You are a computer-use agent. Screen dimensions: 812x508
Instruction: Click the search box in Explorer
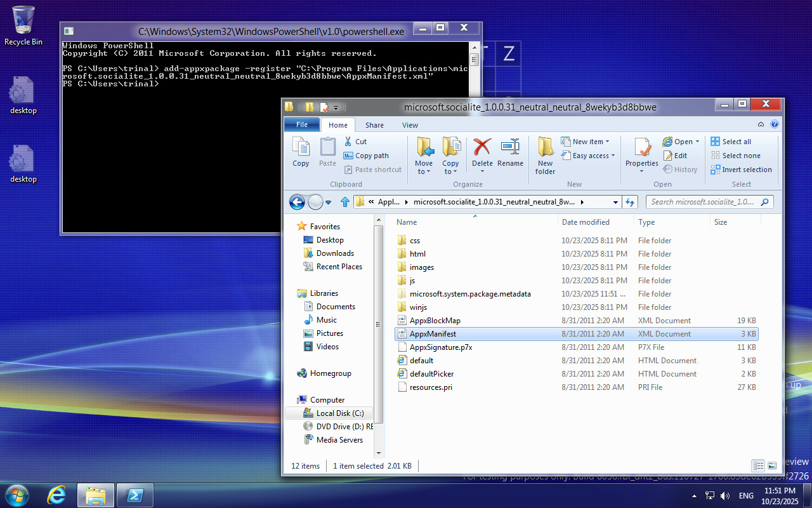point(703,202)
